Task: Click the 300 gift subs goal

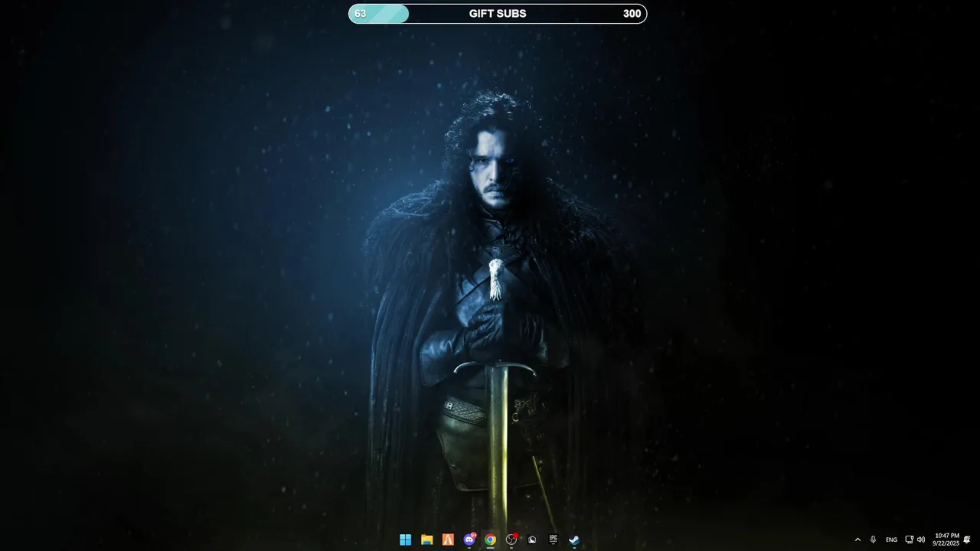Action: [x=632, y=14]
